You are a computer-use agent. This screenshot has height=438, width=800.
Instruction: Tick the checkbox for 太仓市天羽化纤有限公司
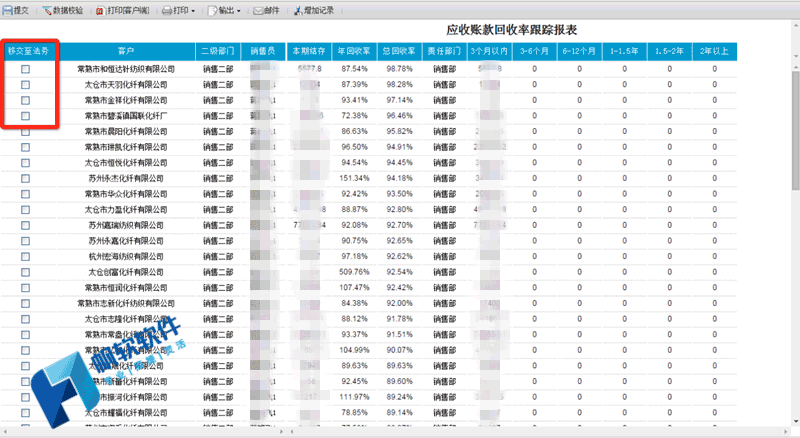point(26,85)
